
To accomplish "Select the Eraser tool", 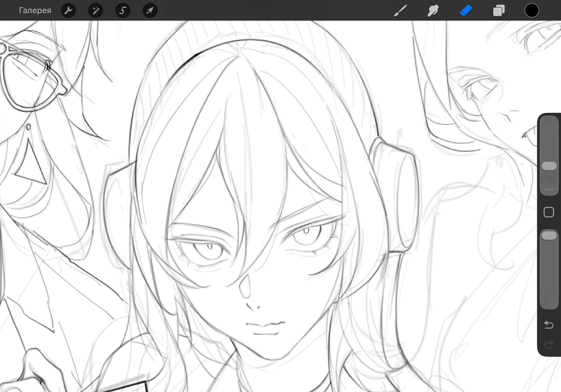I will 466,11.
